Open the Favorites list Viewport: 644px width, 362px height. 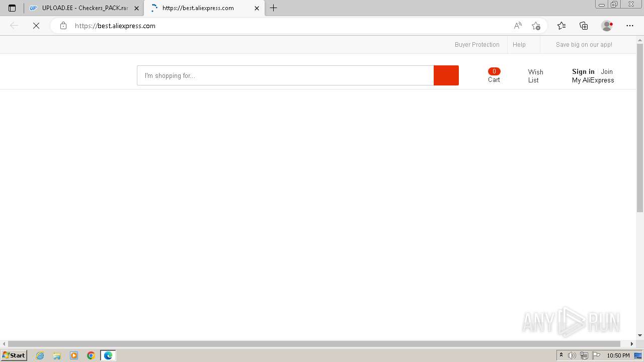coord(561,26)
